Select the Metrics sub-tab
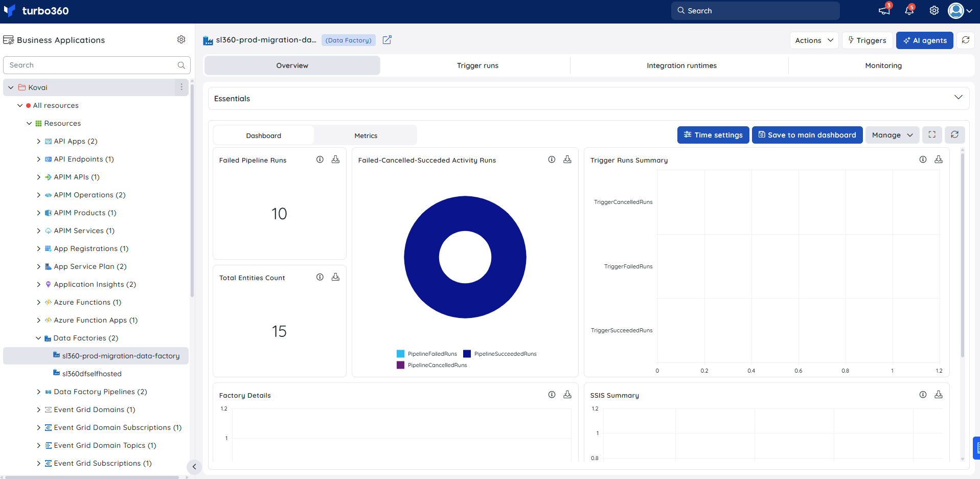This screenshot has height=479, width=980. point(366,135)
